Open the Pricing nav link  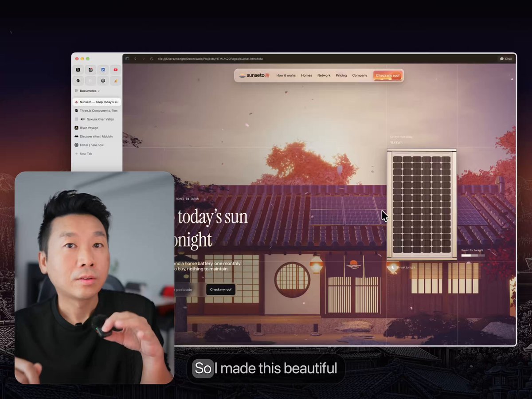[x=341, y=75]
